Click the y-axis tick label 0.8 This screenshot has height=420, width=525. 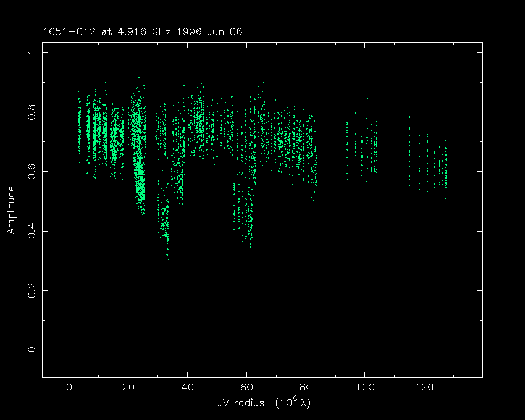click(28, 112)
